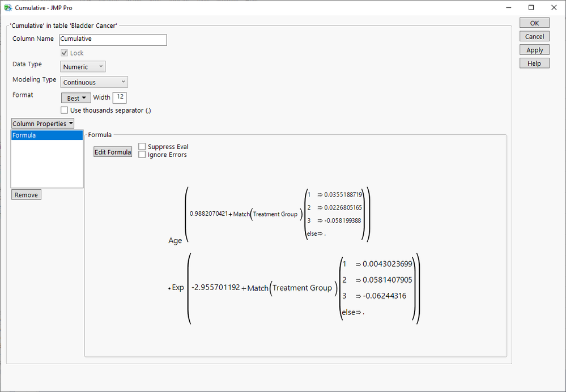Click the Remove button
The image size is (566, 392).
point(26,195)
